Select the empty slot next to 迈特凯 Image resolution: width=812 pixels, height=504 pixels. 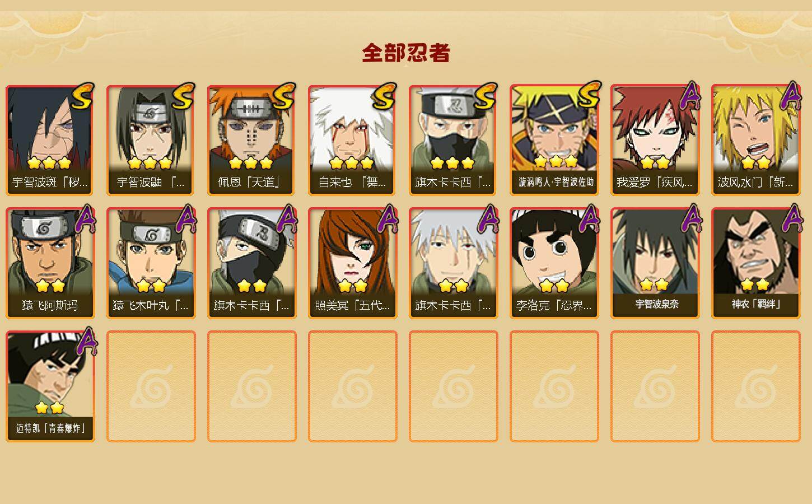tap(151, 386)
